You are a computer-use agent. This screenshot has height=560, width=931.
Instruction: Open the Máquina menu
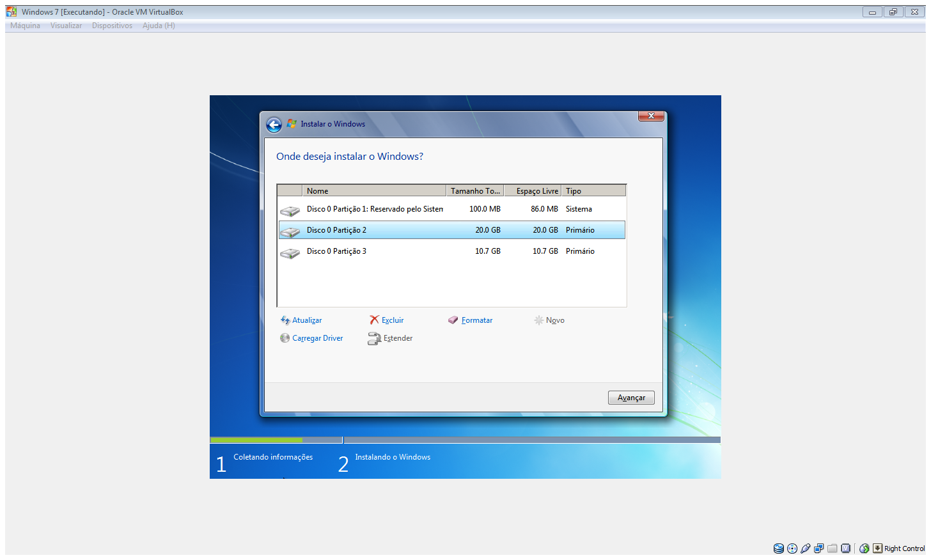pos(25,26)
